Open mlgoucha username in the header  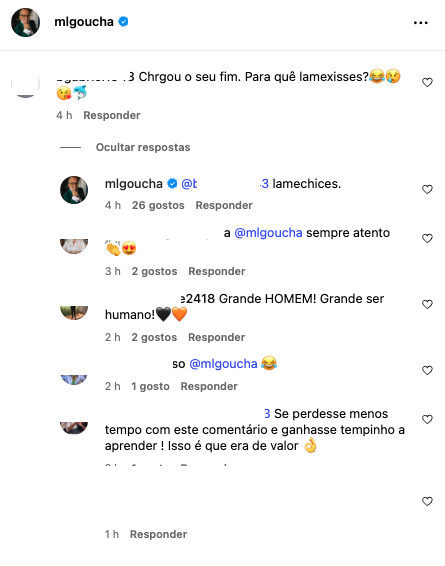point(84,22)
